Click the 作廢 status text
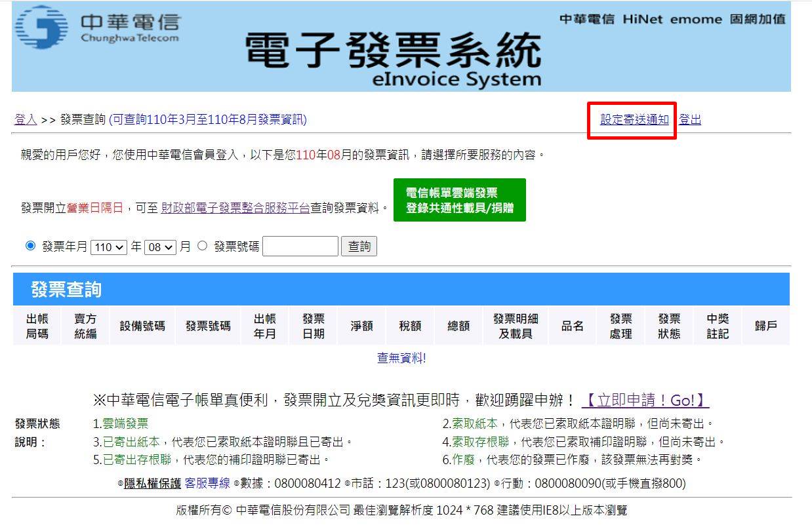The height and width of the screenshot is (529, 812). 463,460
